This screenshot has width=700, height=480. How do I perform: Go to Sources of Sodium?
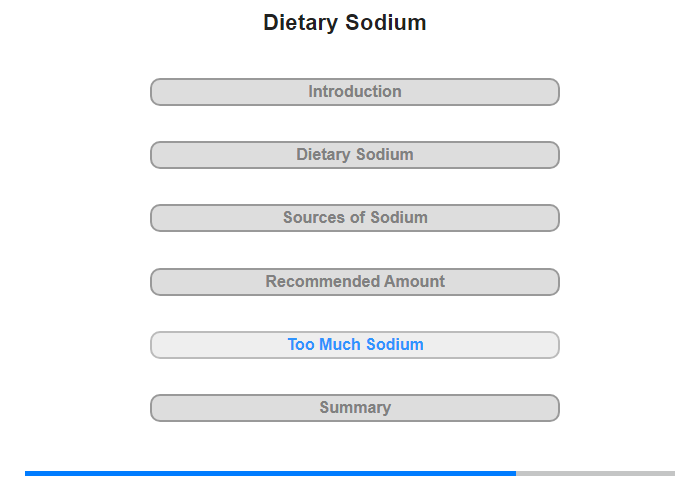[x=355, y=218]
